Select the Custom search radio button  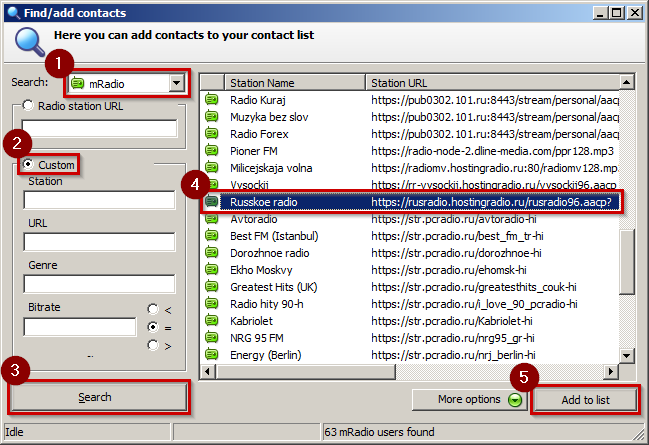pyautogui.click(x=30, y=165)
